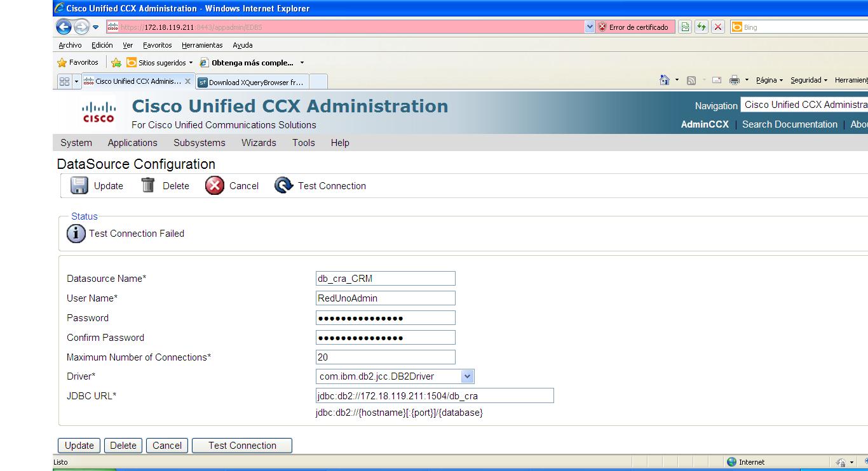The height and width of the screenshot is (471, 868).
Task: Click the Read mail envelope icon
Action: point(717,80)
